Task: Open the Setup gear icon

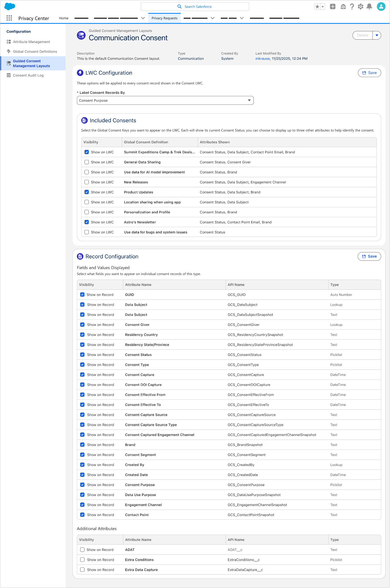Action: point(360,6)
